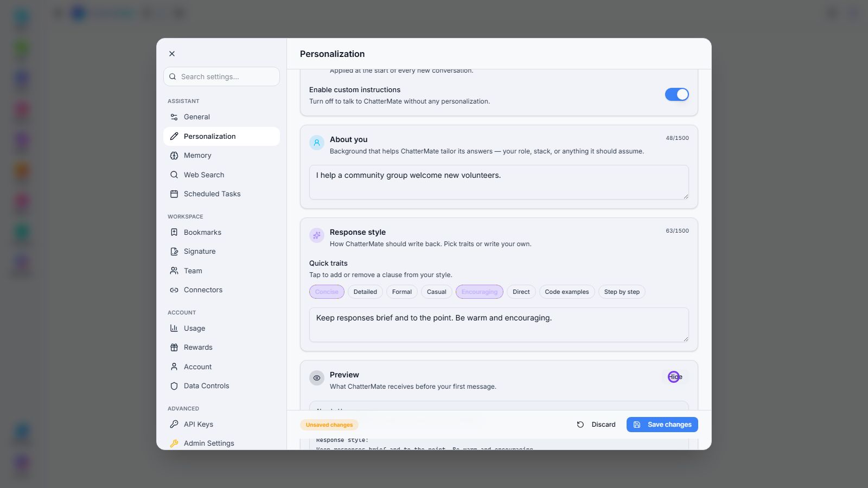Click the Usage chart icon

click(x=174, y=329)
